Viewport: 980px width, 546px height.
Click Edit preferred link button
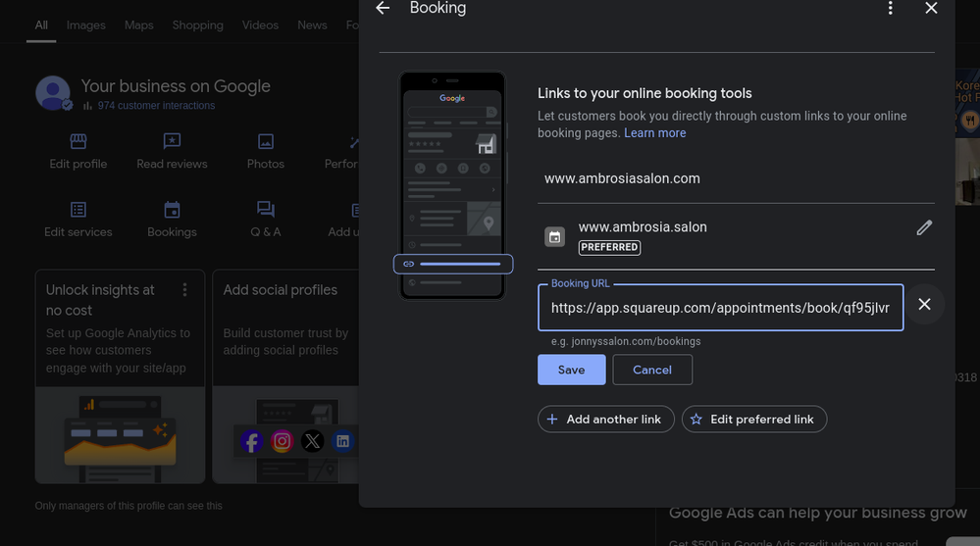pyautogui.click(x=753, y=420)
